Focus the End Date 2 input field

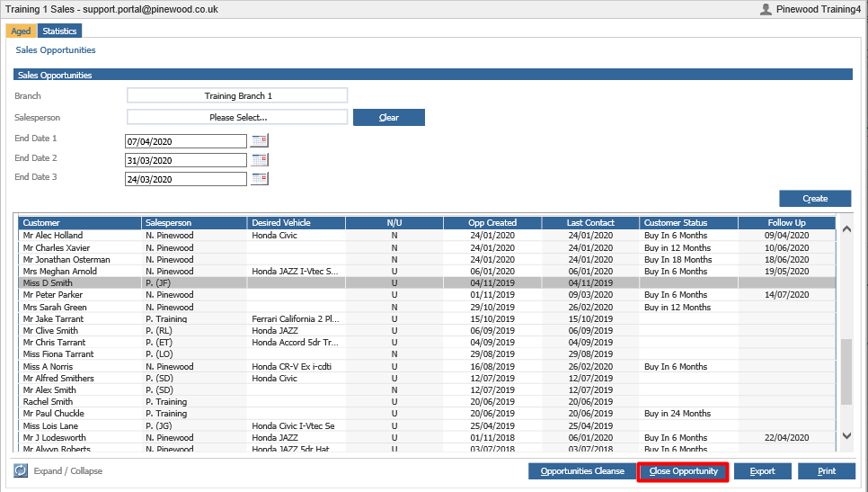click(185, 160)
